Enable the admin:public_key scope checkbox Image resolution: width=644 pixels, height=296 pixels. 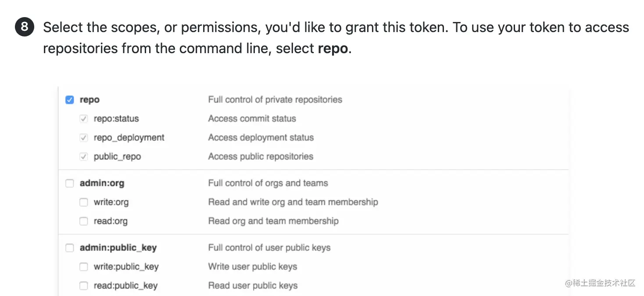(69, 248)
